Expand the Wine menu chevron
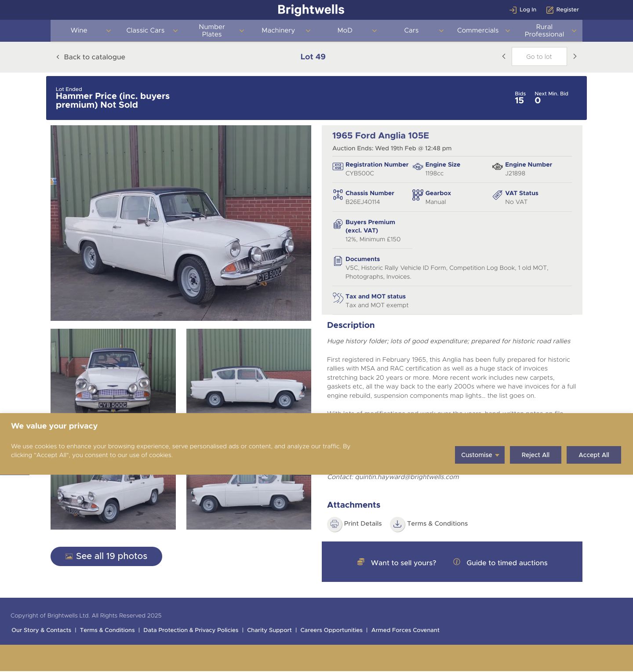 pos(109,31)
